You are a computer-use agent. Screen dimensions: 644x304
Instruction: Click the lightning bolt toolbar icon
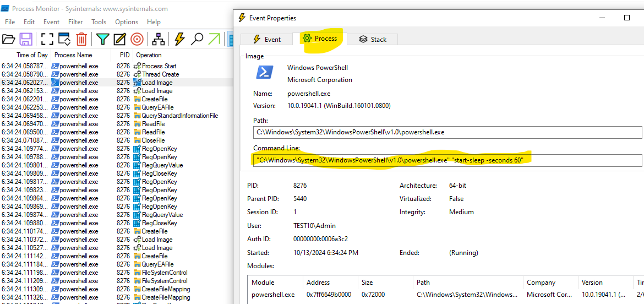(x=179, y=39)
